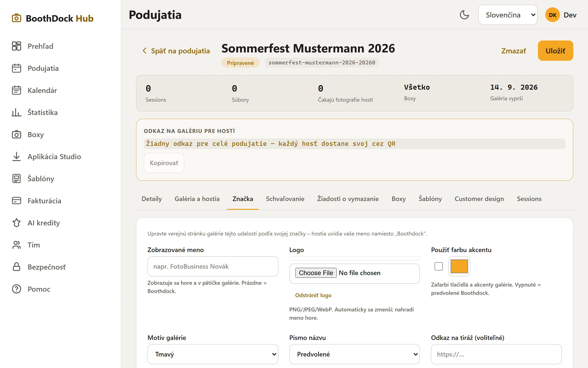The height and width of the screenshot is (368, 588).
Task: Focus the Zobrazované meno input field
Action: coord(213,266)
